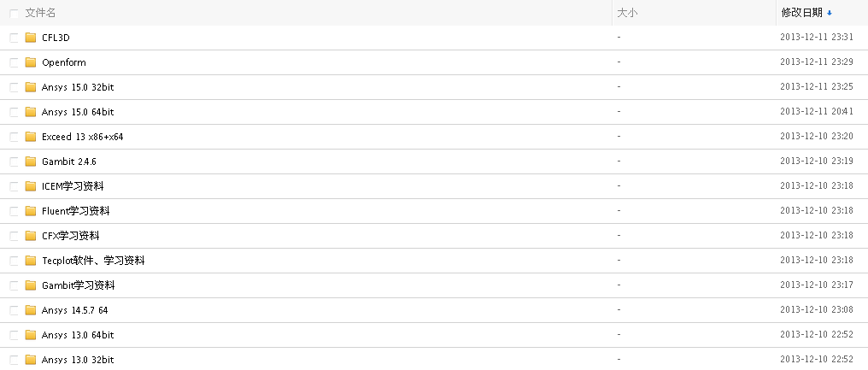Click the CFX学习资料 folder icon
The height and width of the screenshot is (370, 868).
[x=31, y=236]
